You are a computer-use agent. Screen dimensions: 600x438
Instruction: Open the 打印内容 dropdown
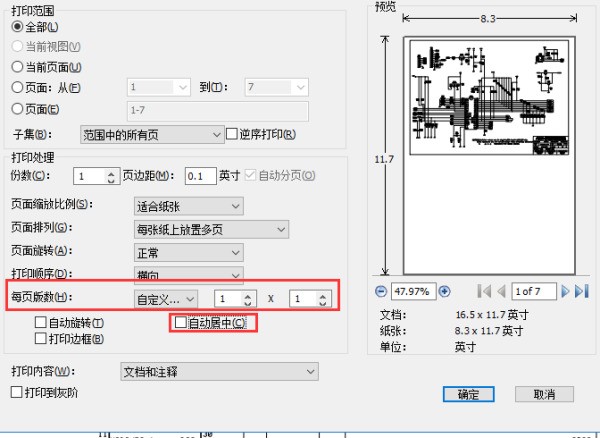click(218, 372)
